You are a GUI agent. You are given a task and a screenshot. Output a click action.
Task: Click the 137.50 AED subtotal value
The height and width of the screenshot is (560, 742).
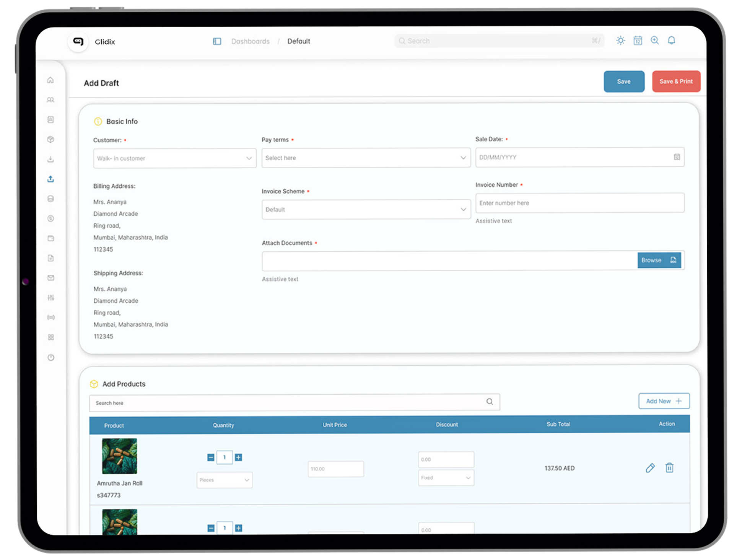(560, 468)
